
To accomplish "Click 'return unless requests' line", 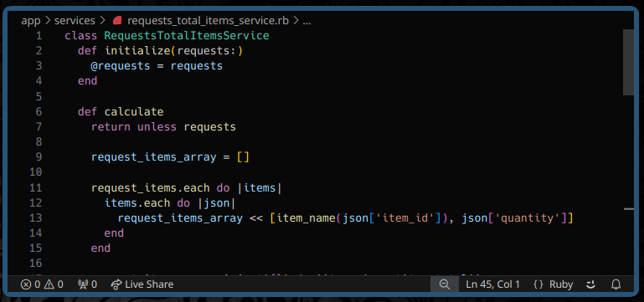I will (x=163, y=127).
